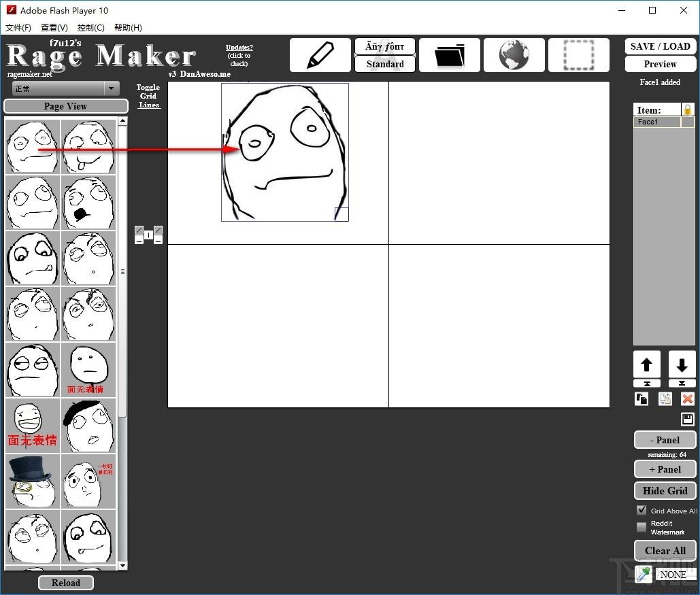The width and height of the screenshot is (700, 595).
Task: Open the ragemaker.net link
Action: 29,74
